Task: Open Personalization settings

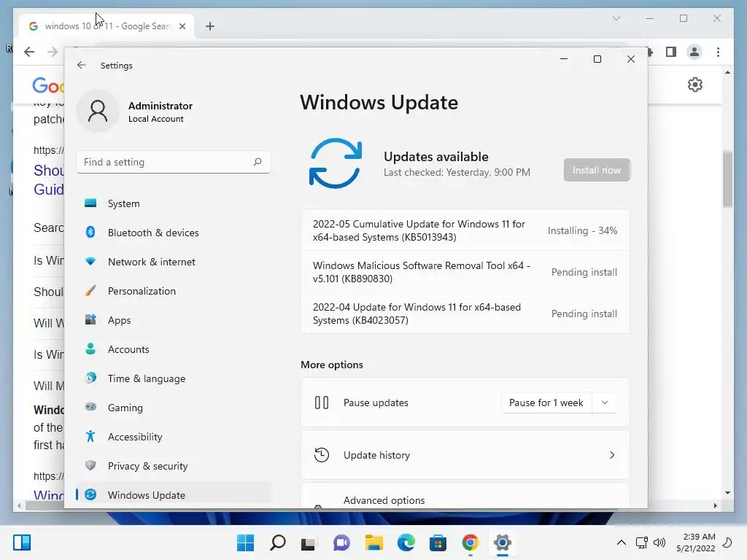Action: tap(174, 291)
